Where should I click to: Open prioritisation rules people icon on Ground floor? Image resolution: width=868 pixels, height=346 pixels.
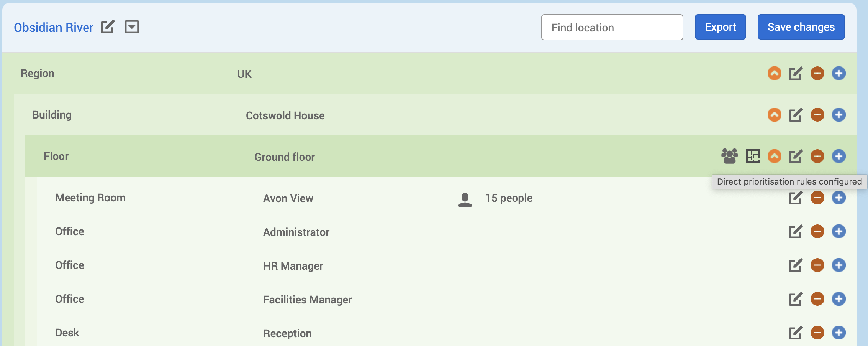coord(729,156)
